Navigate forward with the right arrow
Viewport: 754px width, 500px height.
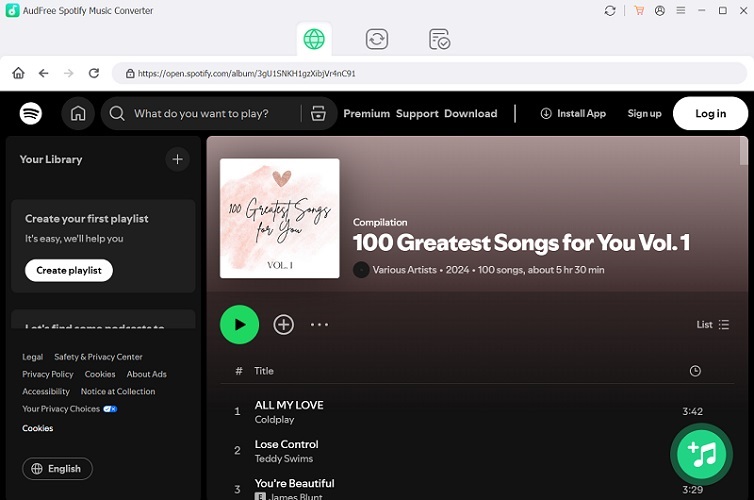coord(69,73)
